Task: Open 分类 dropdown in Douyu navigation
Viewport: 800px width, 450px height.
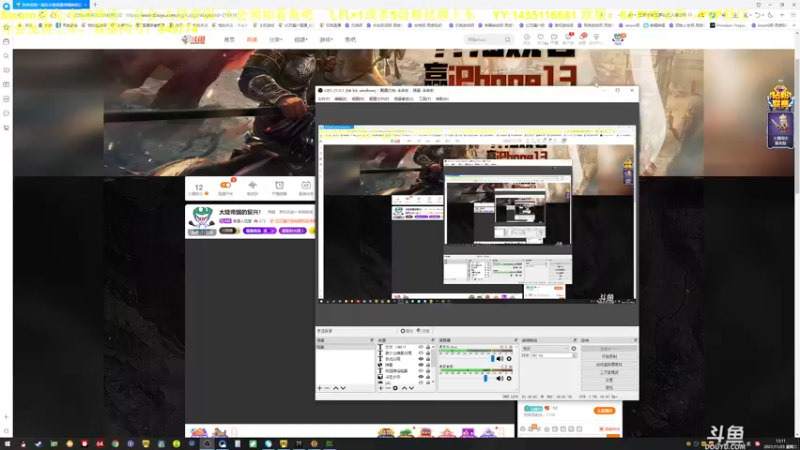Action: (x=276, y=39)
